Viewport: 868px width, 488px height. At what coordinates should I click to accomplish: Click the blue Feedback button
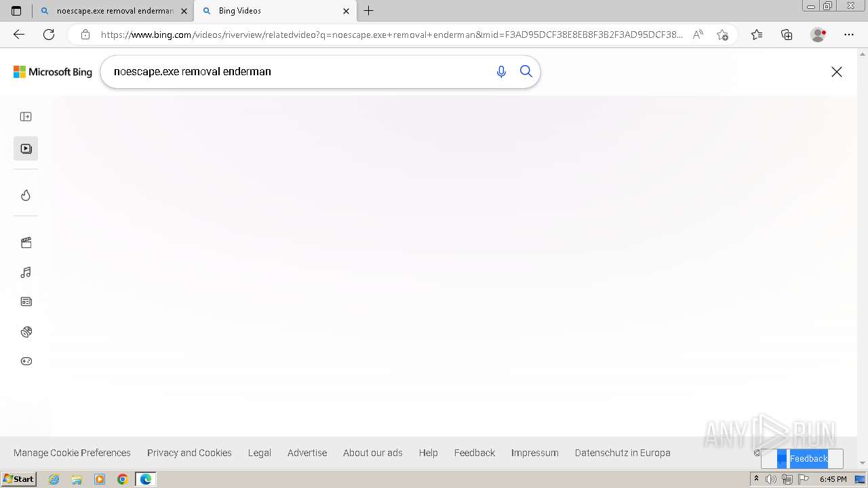(x=802, y=459)
